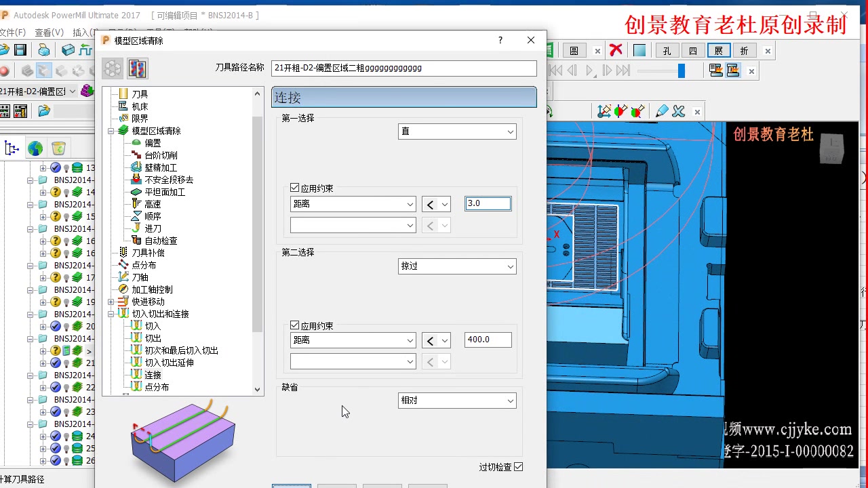This screenshot has width=868, height=488.
Task: Select 刀轴 page in dialog tree
Action: [140, 277]
